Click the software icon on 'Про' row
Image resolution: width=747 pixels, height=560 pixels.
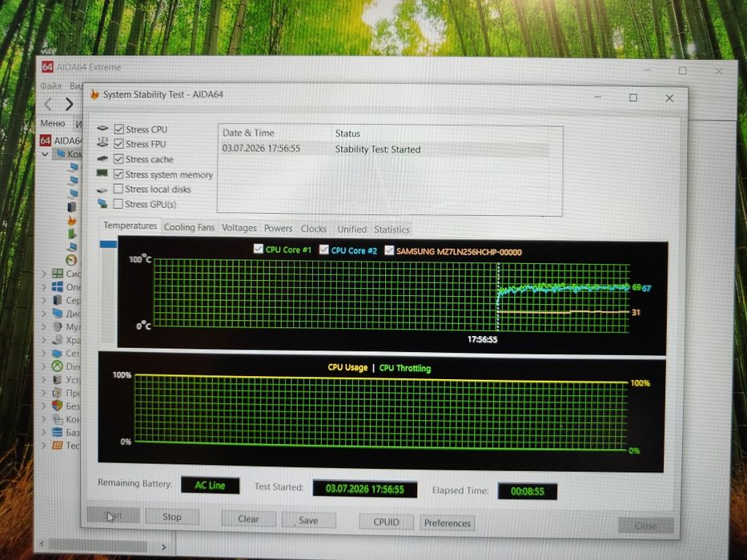[x=57, y=393]
